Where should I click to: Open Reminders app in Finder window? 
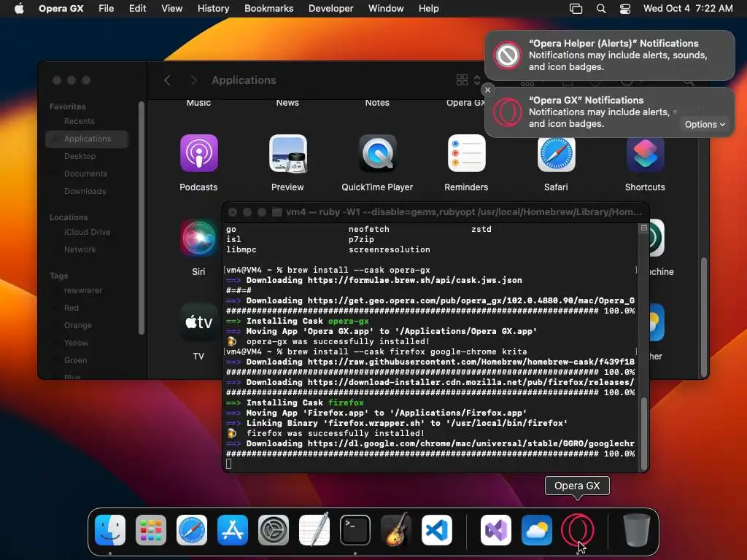(x=466, y=153)
